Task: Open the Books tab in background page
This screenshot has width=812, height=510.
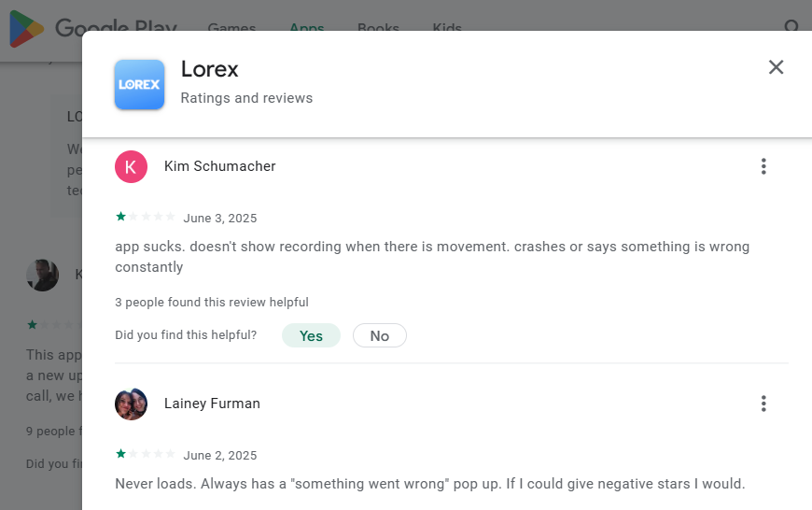Action: point(378,26)
